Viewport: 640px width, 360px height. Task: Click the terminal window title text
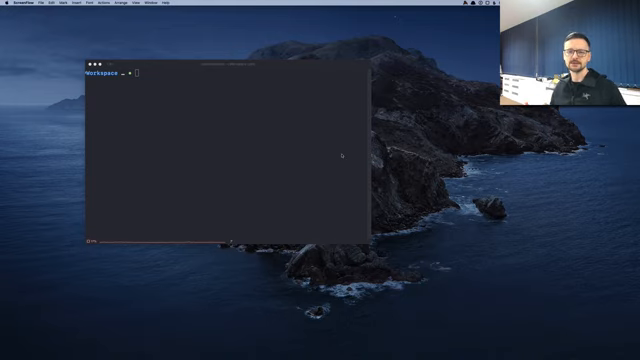click(x=228, y=64)
